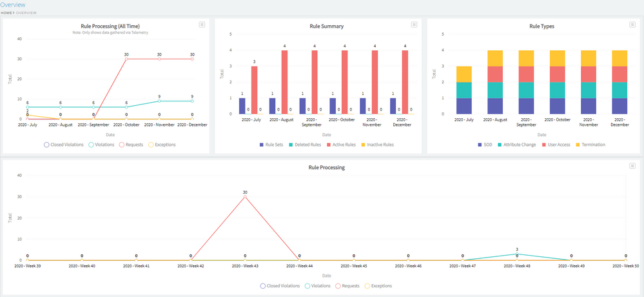The width and height of the screenshot is (644, 297).
Task: Open the Rule Types chart menu icon
Action: click(632, 25)
